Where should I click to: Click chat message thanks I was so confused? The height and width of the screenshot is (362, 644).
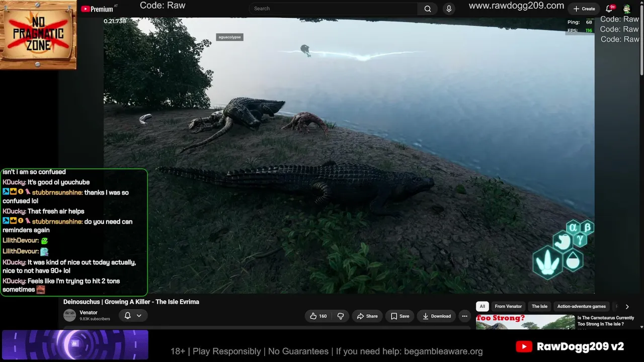tap(65, 197)
